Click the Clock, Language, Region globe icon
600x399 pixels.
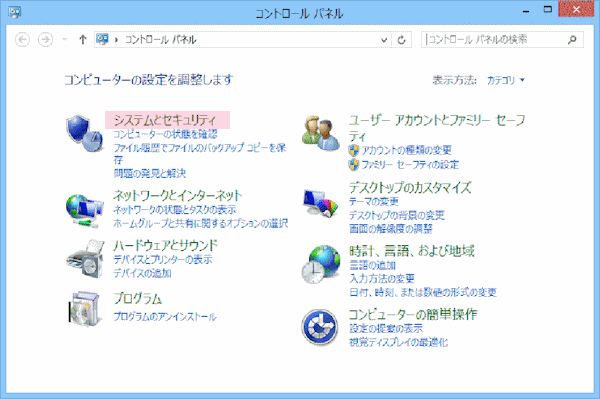pyautogui.click(x=321, y=264)
